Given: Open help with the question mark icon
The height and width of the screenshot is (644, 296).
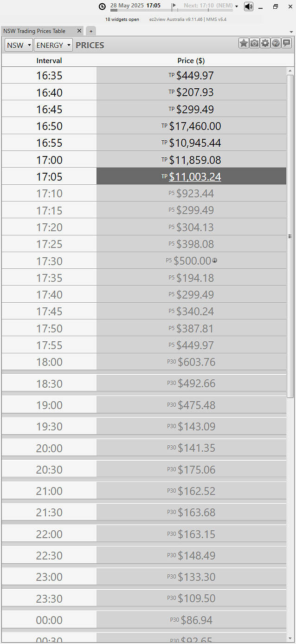Looking at the screenshot, I should point(276,43).
